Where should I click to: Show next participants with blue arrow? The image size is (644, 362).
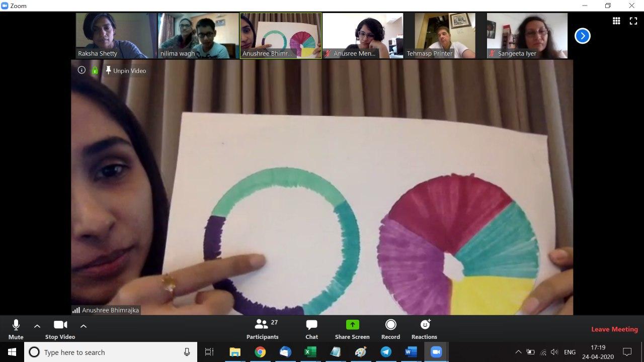click(582, 36)
